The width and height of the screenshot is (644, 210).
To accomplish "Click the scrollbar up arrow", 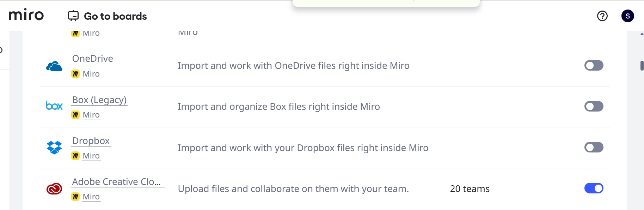I will (x=642, y=34).
